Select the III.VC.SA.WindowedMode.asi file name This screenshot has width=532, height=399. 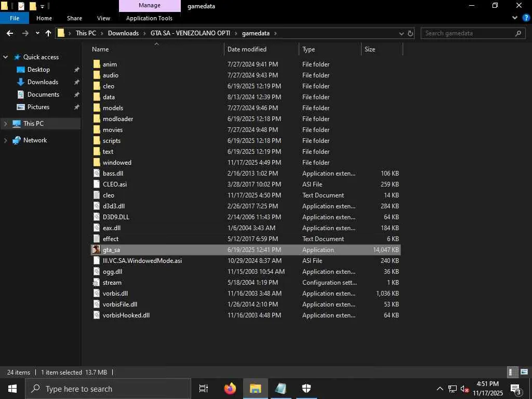pos(142,261)
